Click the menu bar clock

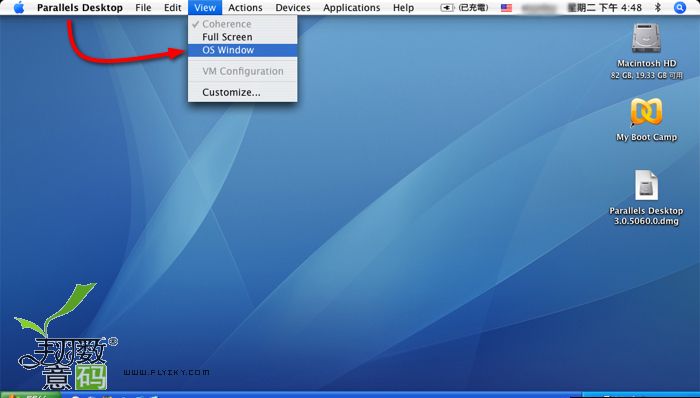coord(605,8)
